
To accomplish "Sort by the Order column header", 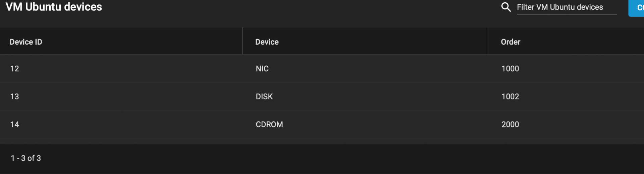I will pyautogui.click(x=511, y=42).
